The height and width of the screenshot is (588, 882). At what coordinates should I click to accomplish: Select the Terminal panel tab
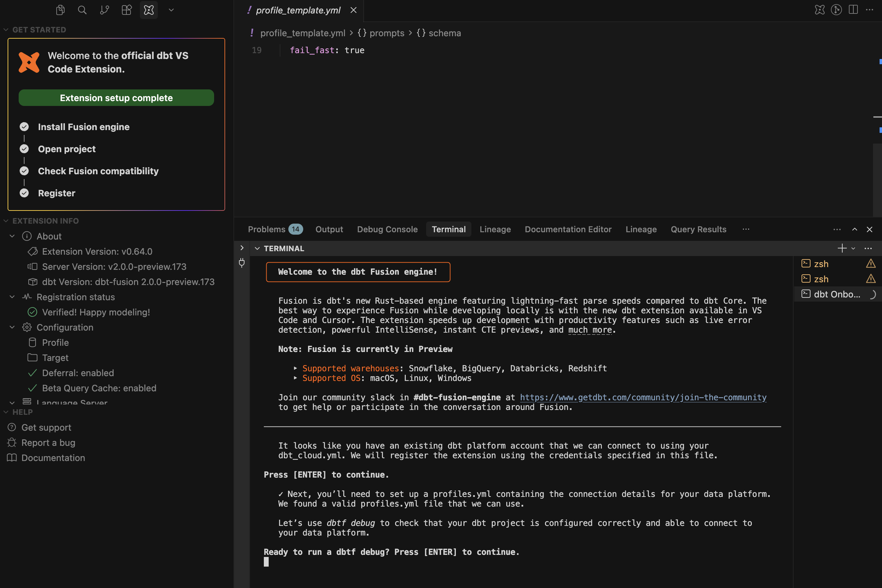449,229
